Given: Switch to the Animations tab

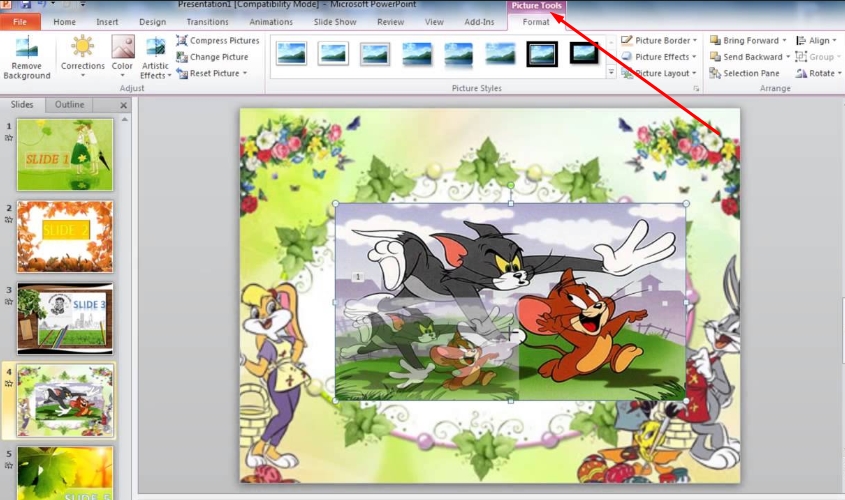Looking at the screenshot, I should pos(271,22).
